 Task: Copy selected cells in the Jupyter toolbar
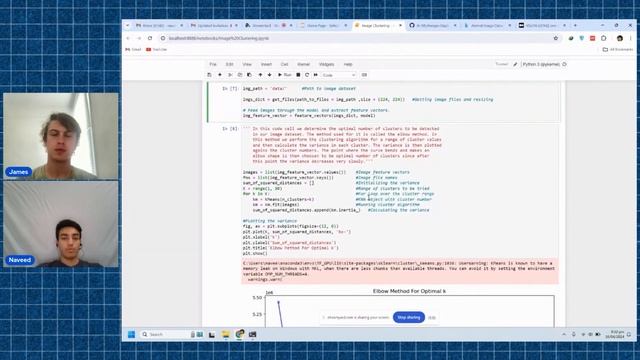240,75
